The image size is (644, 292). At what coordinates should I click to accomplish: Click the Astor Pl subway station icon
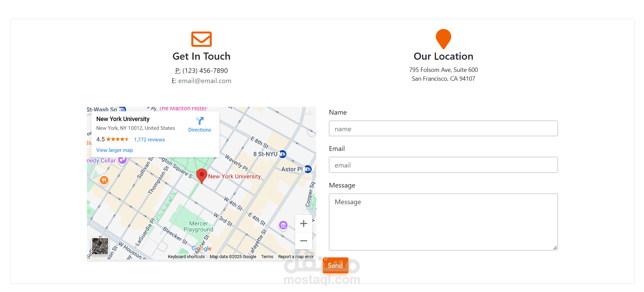(x=308, y=169)
